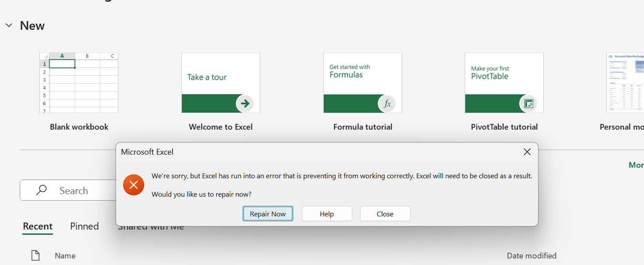The height and width of the screenshot is (265, 644).
Task: Click the Formula tutorial label
Action: (x=363, y=127)
